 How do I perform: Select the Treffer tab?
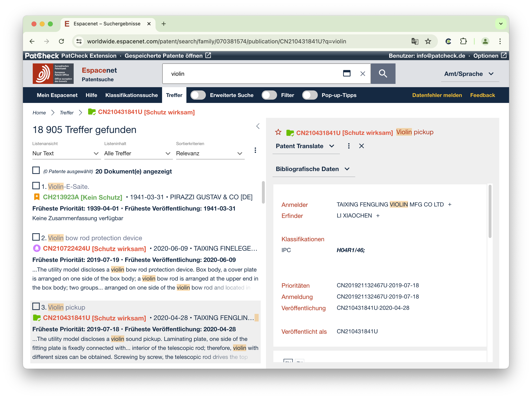tap(175, 95)
